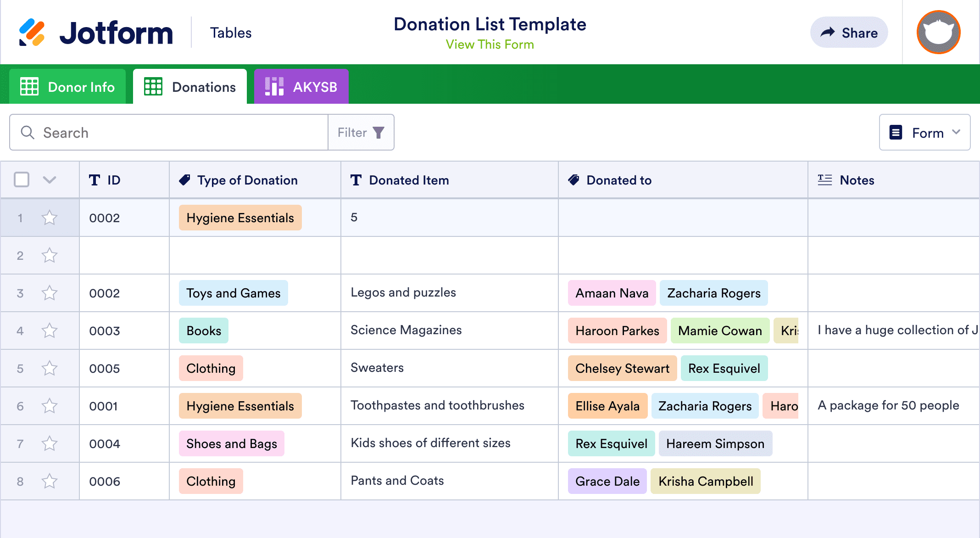Select the Legos and puzzles cell
The width and height of the screenshot is (980, 538).
(450, 293)
